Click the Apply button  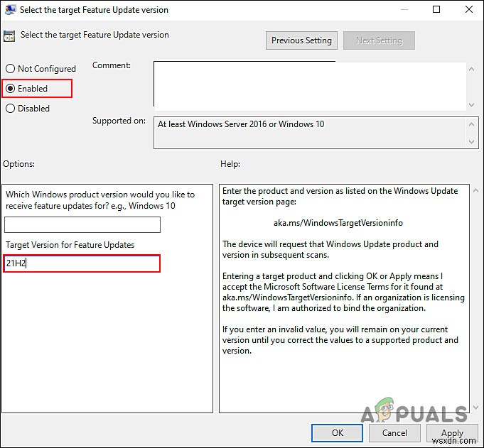tap(452, 433)
